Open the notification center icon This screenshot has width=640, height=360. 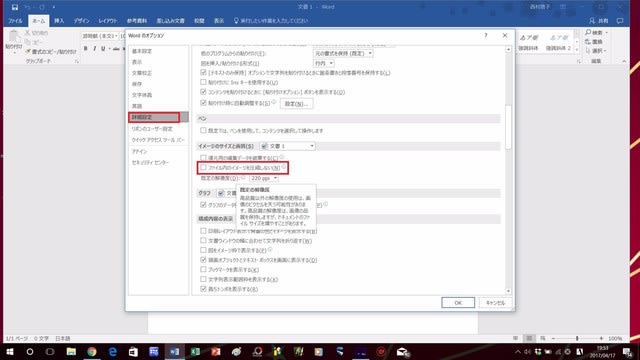click(x=627, y=351)
